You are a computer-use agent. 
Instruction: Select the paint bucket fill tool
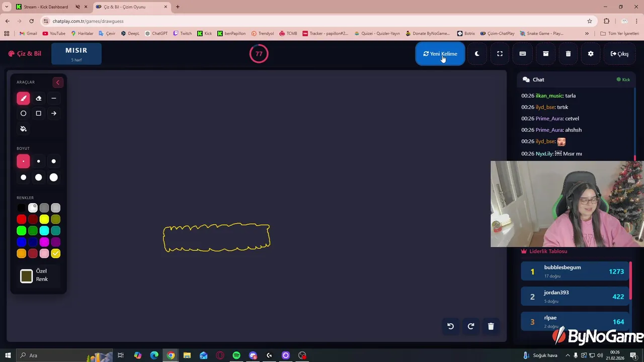tap(23, 129)
